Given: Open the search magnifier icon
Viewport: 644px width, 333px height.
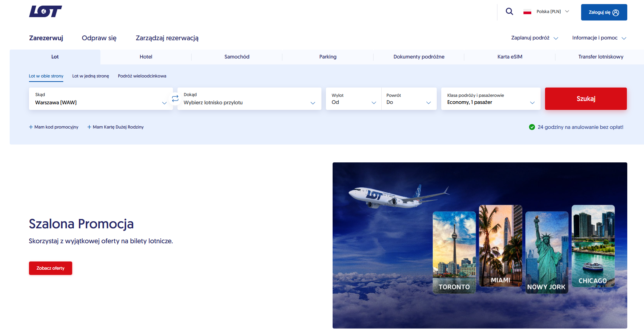Looking at the screenshot, I should click(509, 12).
